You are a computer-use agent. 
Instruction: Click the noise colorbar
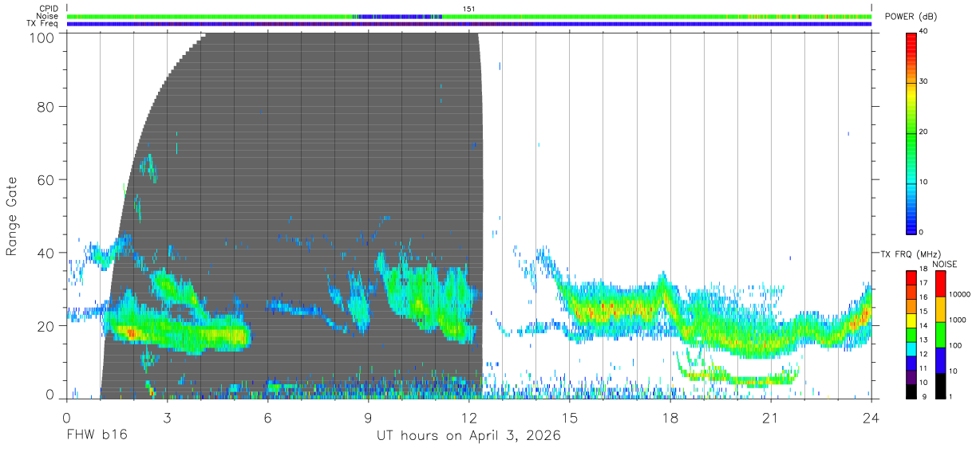[x=940, y=334]
